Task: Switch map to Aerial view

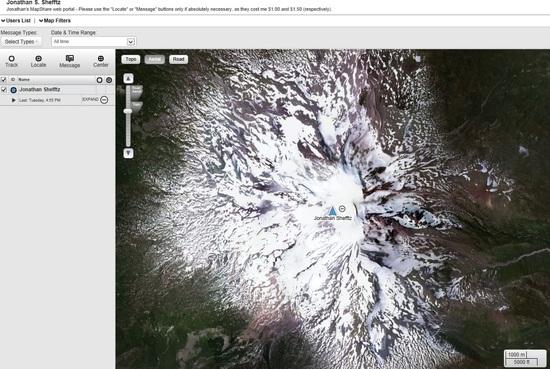Action: [x=155, y=59]
